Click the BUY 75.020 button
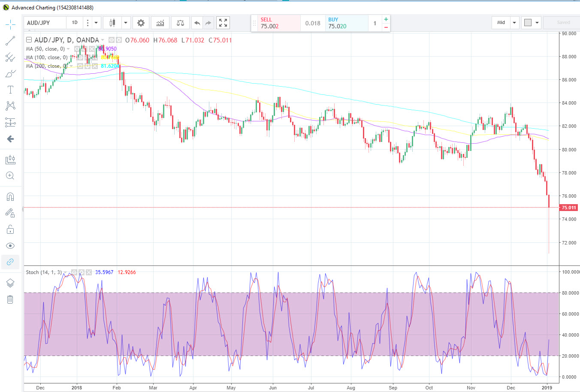This screenshot has width=580, height=392. click(x=347, y=23)
